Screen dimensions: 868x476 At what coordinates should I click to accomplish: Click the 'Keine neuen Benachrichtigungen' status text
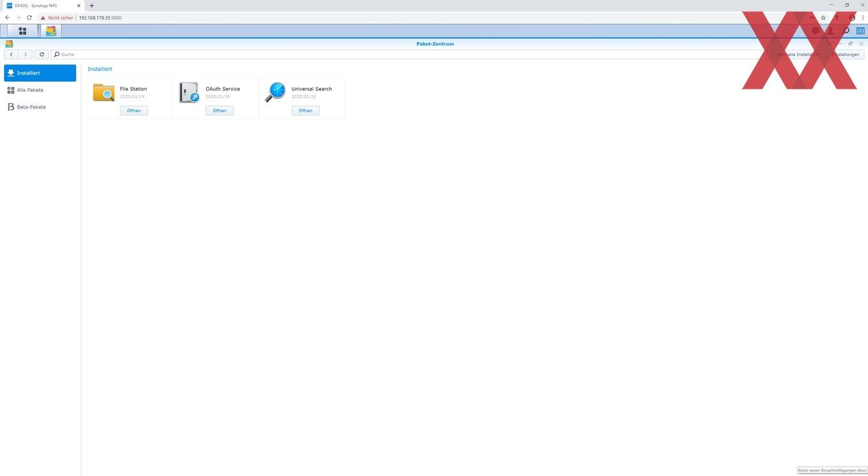832,470
